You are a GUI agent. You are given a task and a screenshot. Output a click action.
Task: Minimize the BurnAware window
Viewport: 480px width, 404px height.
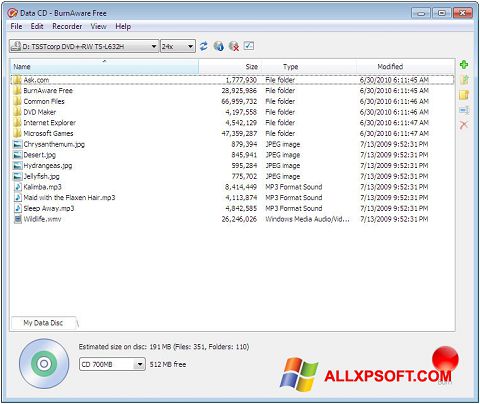pyautogui.click(x=421, y=13)
